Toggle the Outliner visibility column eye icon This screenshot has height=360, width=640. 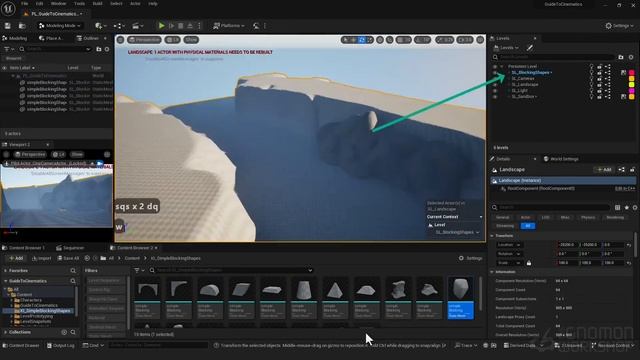tap(4, 68)
